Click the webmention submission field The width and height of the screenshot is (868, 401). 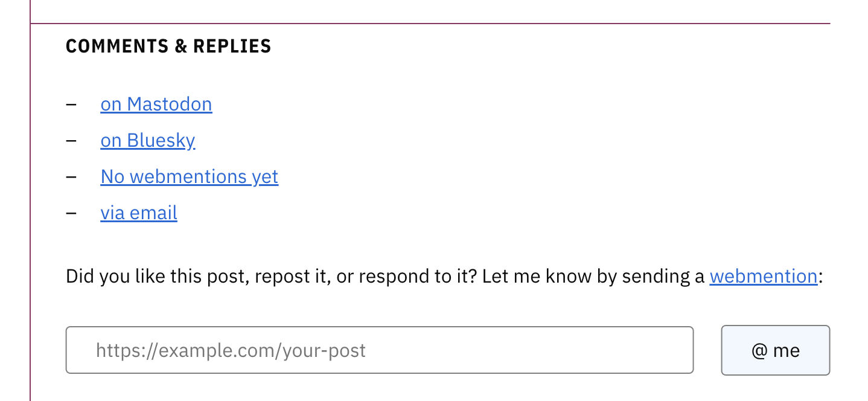379,350
